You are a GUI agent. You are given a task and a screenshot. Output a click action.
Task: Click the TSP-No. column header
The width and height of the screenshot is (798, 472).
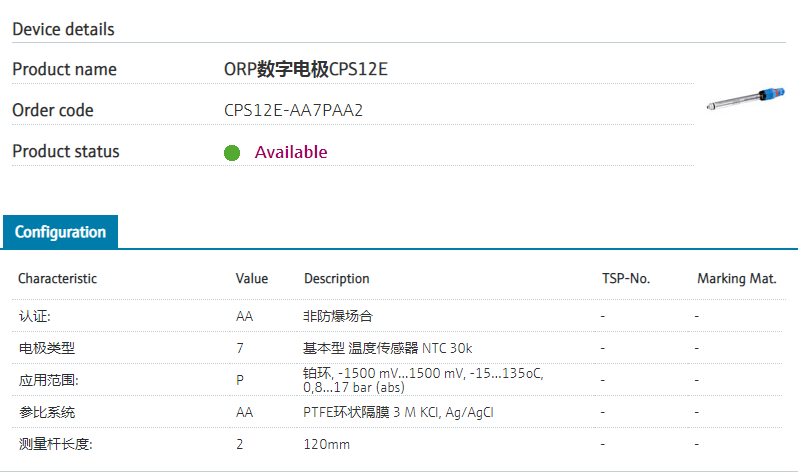pyautogui.click(x=625, y=279)
